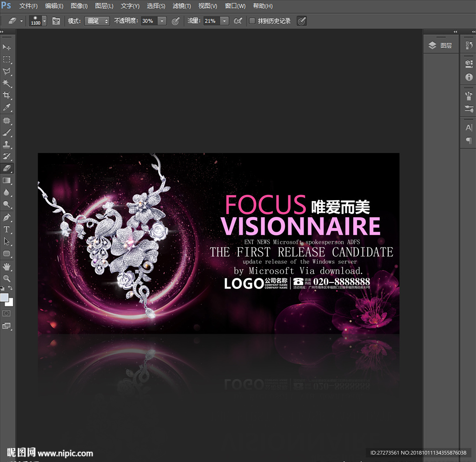
Task: Select the Polygonal Lasso tool
Action: 7,71
